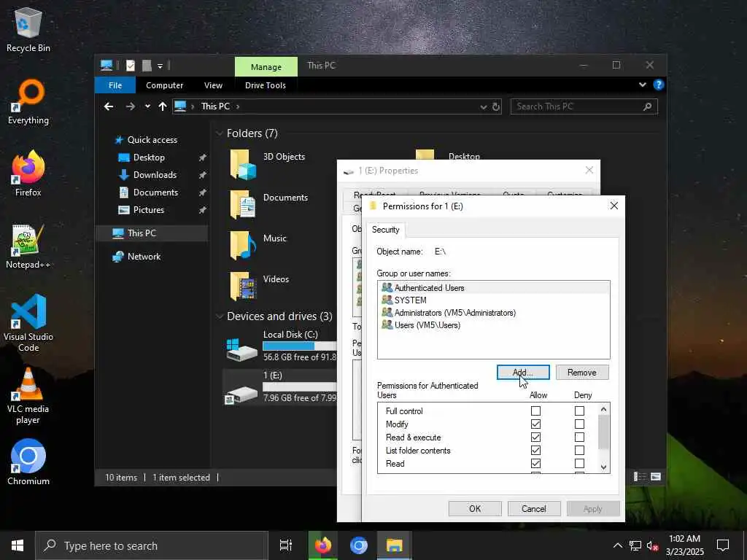This screenshot has height=560, width=747.
Task: Open the Drive Tools ribbon tab
Action: pos(266,85)
